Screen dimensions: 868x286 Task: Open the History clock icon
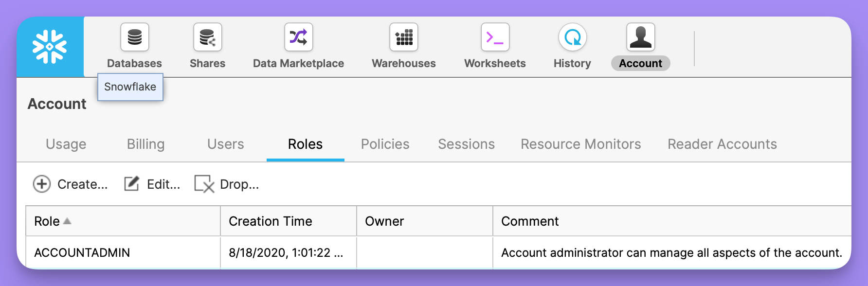[573, 37]
